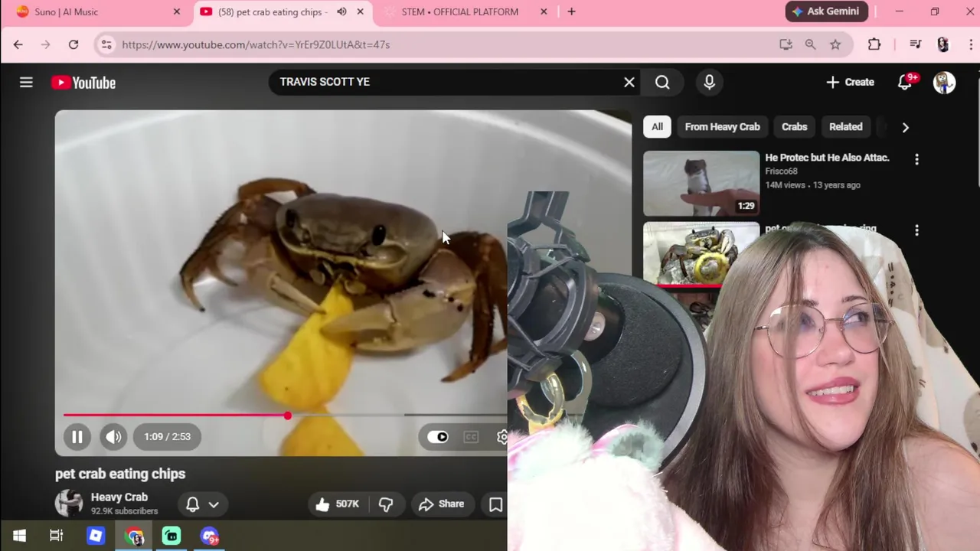
Task: Select the All filter chip
Action: click(x=657, y=126)
